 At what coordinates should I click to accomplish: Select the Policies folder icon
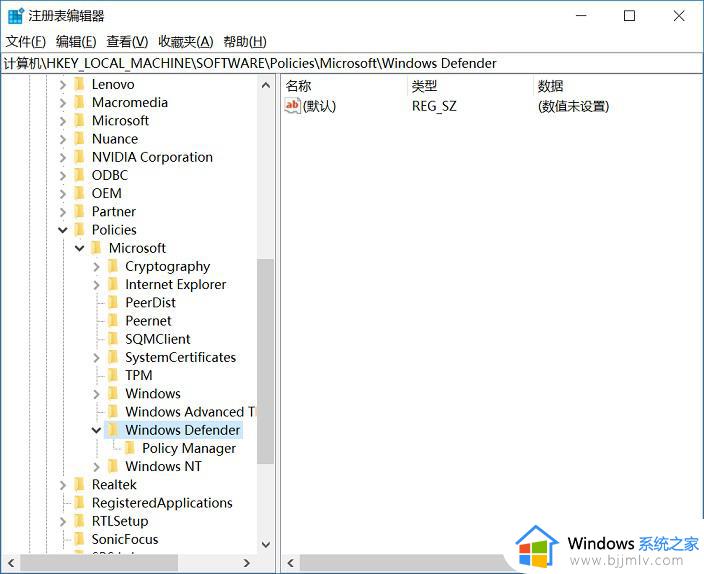79,230
